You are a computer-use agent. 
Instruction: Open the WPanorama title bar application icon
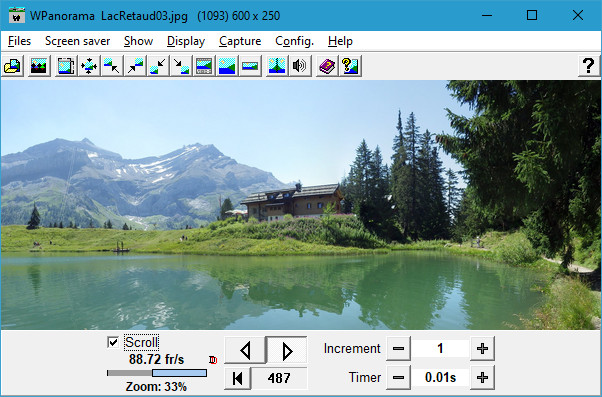[x=17, y=15]
